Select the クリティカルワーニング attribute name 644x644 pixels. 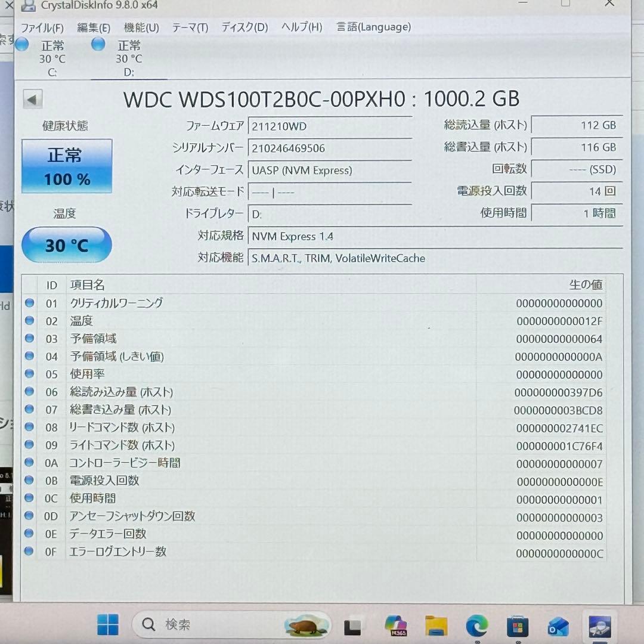pyautogui.click(x=117, y=303)
